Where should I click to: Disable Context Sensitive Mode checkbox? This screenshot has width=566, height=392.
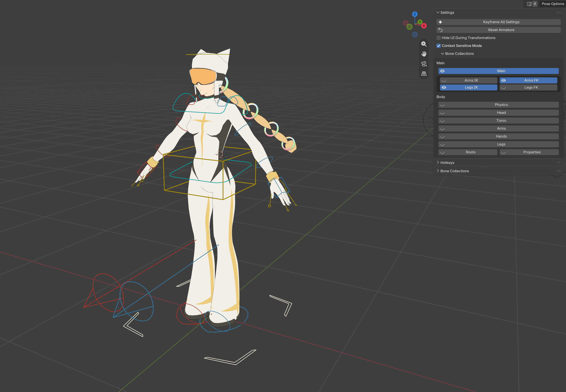(x=438, y=46)
